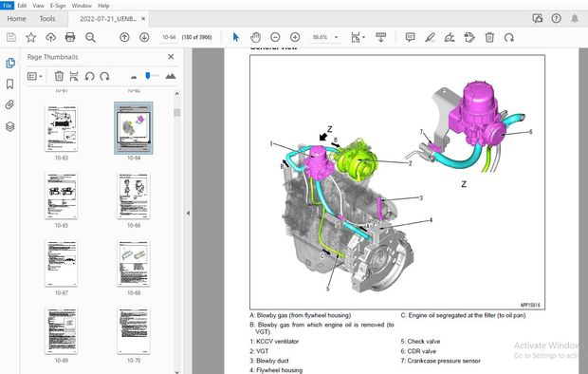Select page thumbnail 10-68
The width and height of the screenshot is (588, 374).
134,264
